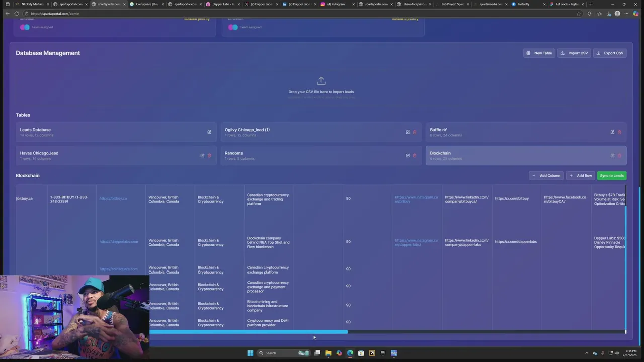The width and height of the screenshot is (644, 362).
Task: Click the facebook.com/bitbuyCA cell
Action: click(x=565, y=199)
